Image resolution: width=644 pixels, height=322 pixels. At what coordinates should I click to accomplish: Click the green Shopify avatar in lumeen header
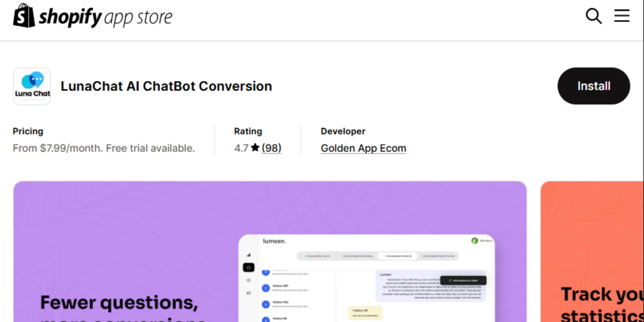pyautogui.click(x=474, y=241)
